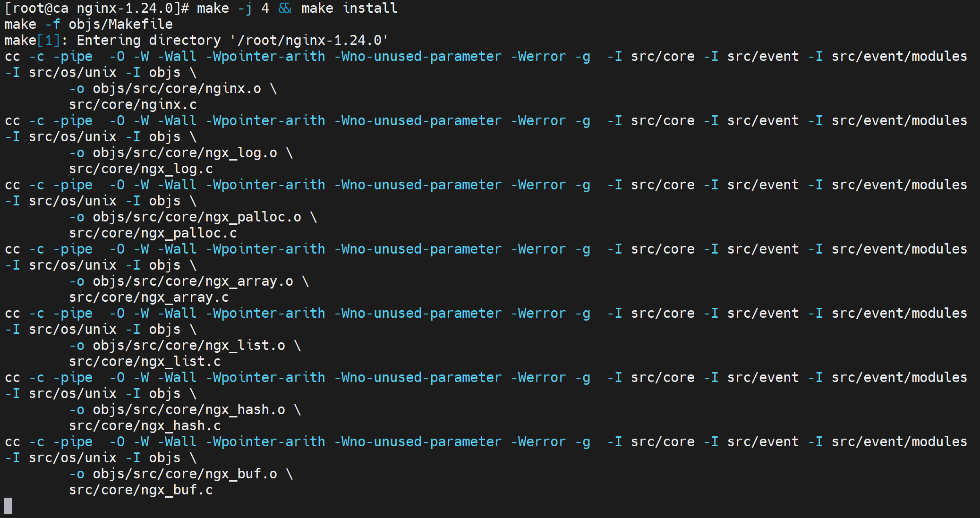
Task: Click the src/core/nginx.c source file
Action: (x=133, y=105)
